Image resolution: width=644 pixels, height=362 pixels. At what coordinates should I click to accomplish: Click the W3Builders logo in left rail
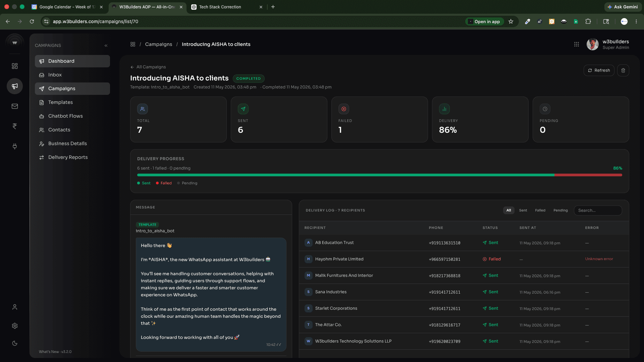15,43
